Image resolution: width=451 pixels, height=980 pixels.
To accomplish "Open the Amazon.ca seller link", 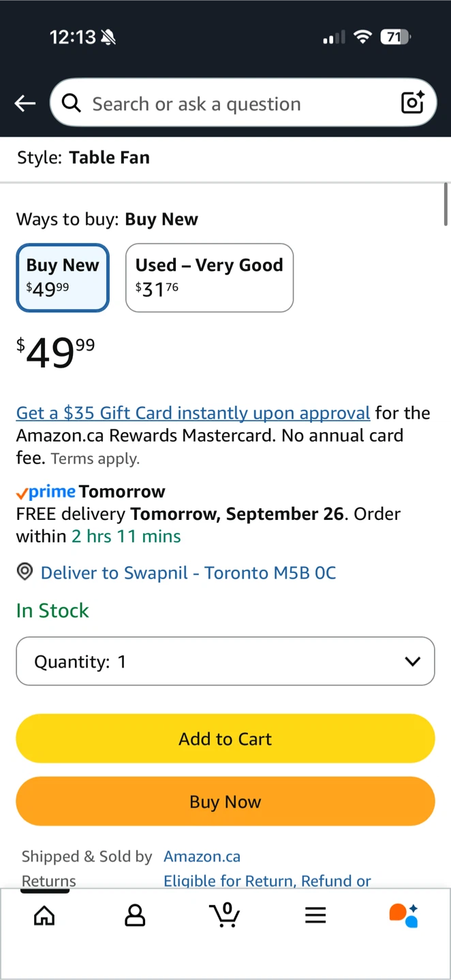I will [x=202, y=856].
